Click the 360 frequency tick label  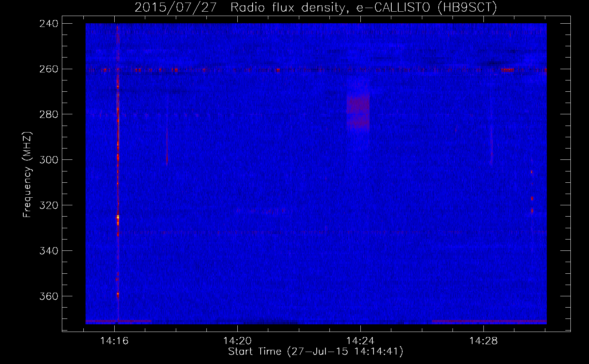49,297
